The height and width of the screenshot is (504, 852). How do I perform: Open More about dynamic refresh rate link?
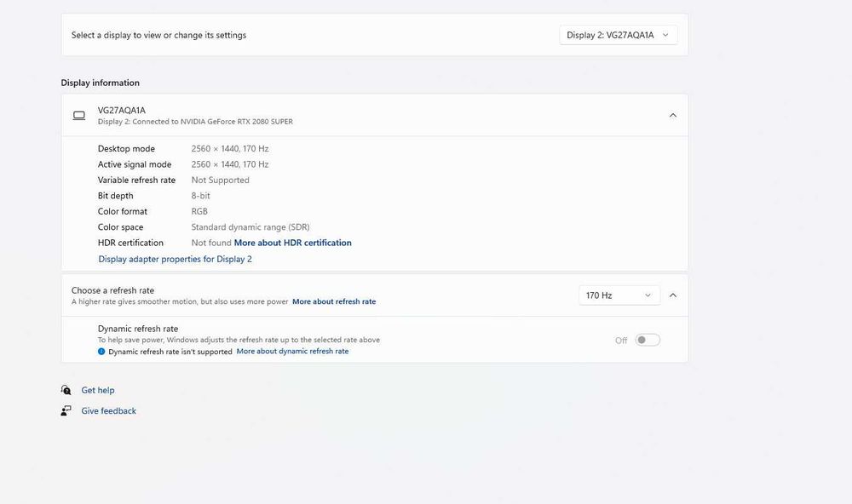pyautogui.click(x=292, y=352)
